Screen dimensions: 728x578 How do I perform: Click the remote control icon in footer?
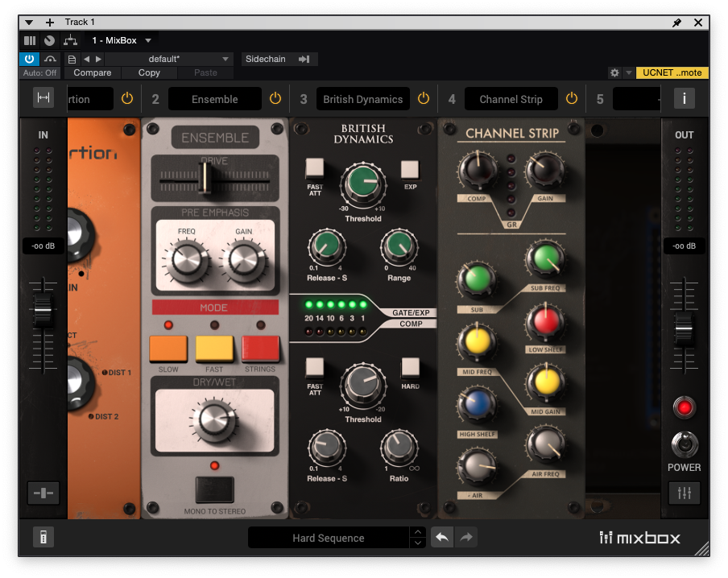point(43,538)
